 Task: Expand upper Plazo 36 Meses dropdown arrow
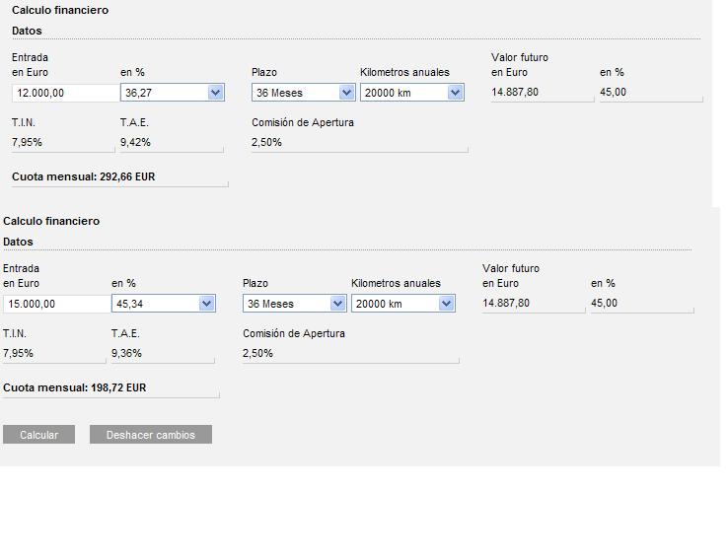(x=346, y=93)
